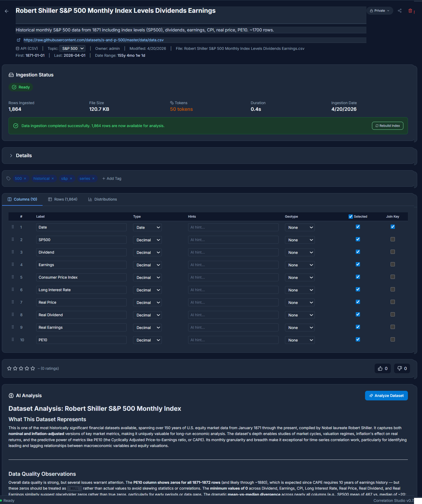The height and width of the screenshot is (504, 422).
Task: Click Add Tag
Action: [x=112, y=179]
